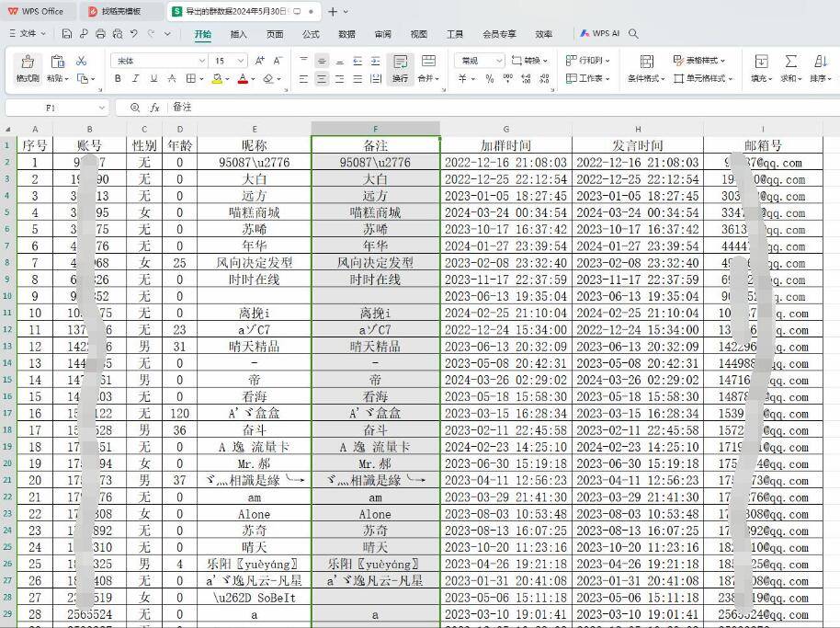Viewport: 840px width, 628px height.
Task: Click the Percent Style (%) icon
Action: 491,79
